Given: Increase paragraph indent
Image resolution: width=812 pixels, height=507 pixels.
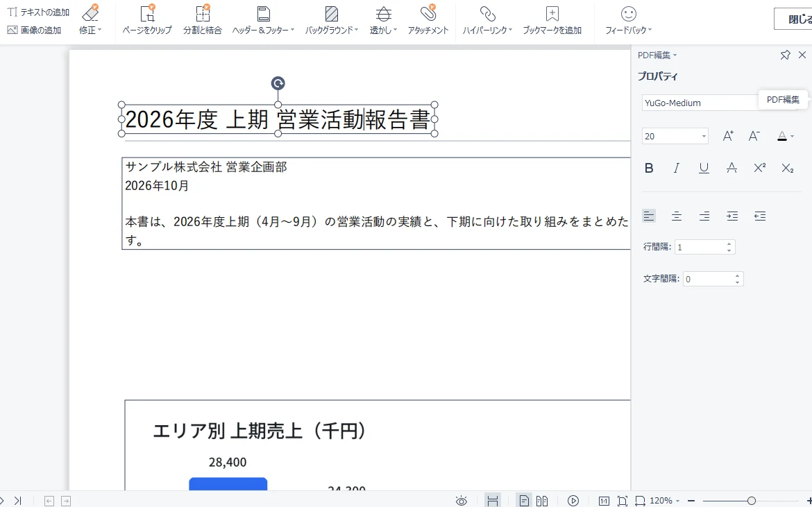Looking at the screenshot, I should (732, 216).
